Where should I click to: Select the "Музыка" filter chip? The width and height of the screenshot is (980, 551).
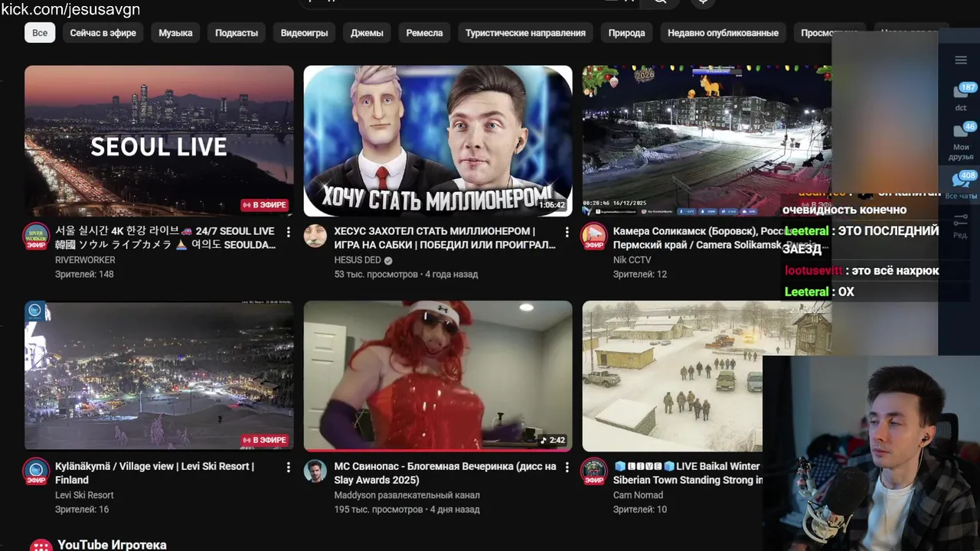tap(175, 33)
